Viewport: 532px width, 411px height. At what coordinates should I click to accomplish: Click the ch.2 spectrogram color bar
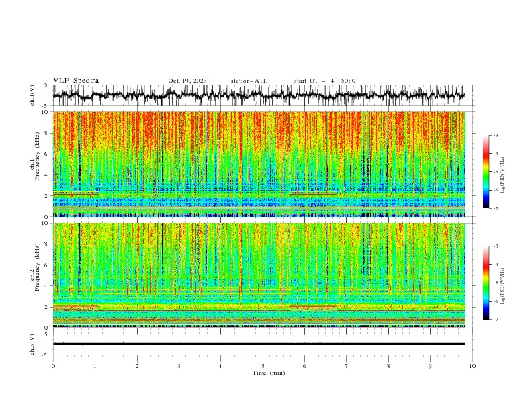click(486, 283)
